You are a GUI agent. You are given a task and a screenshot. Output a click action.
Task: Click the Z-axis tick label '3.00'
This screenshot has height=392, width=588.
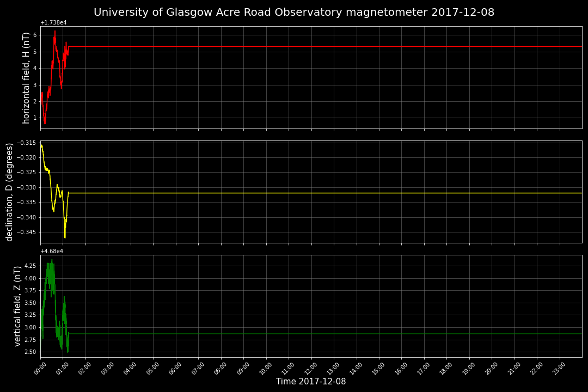coord(30,327)
